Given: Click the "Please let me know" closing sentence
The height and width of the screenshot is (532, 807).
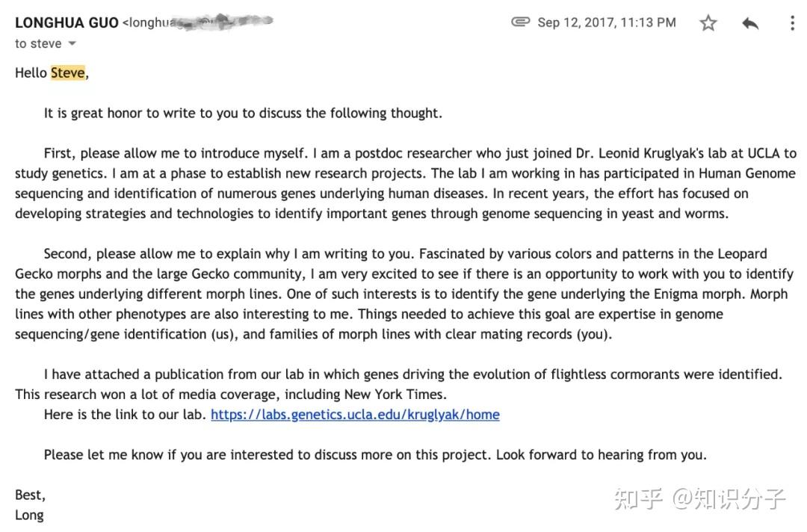Looking at the screenshot, I should (374, 454).
